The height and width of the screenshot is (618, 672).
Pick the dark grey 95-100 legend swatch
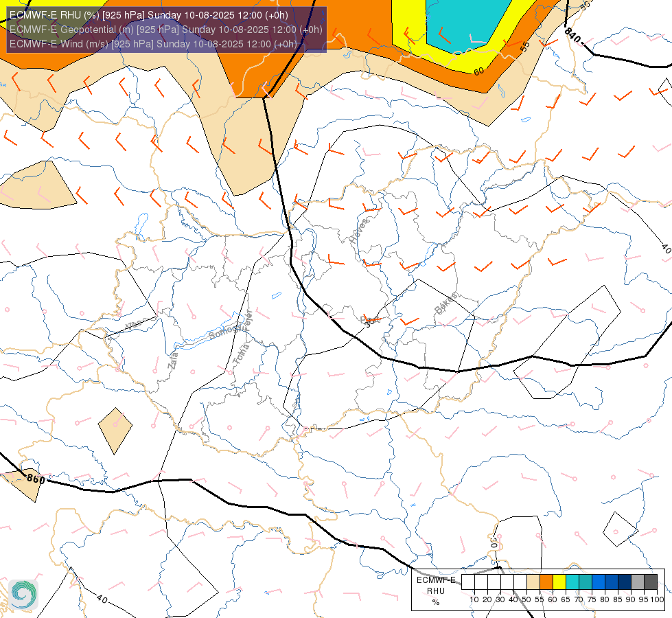(651, 582)
